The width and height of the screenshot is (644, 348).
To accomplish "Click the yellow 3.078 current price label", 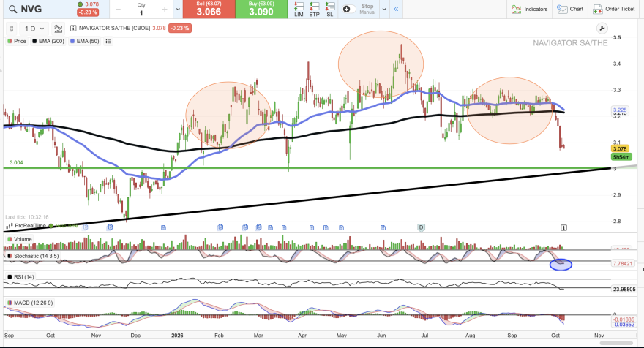I will pos(620,149).
